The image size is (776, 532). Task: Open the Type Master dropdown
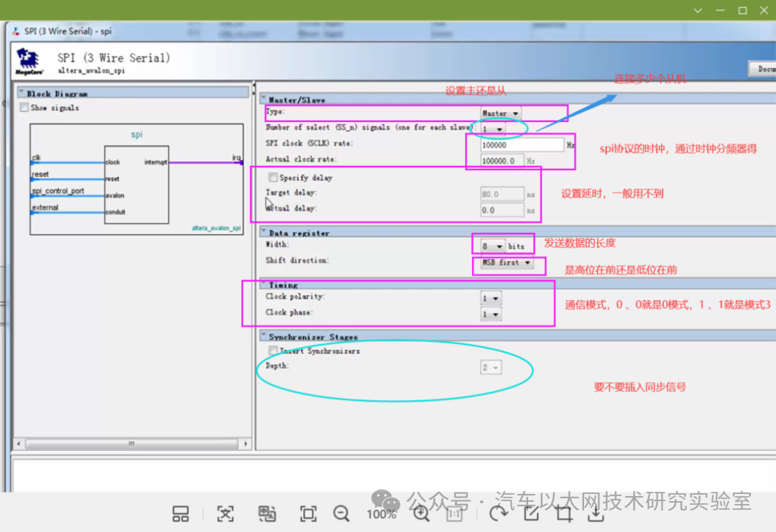(x=500, y=113)
